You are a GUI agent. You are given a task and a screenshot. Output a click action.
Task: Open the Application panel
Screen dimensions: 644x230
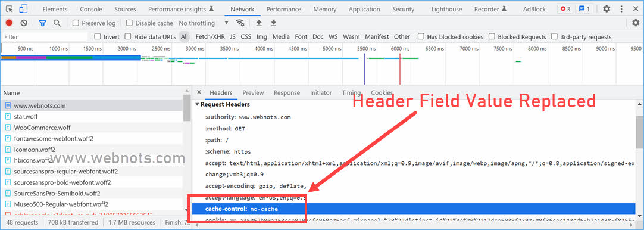coord(364,9)
